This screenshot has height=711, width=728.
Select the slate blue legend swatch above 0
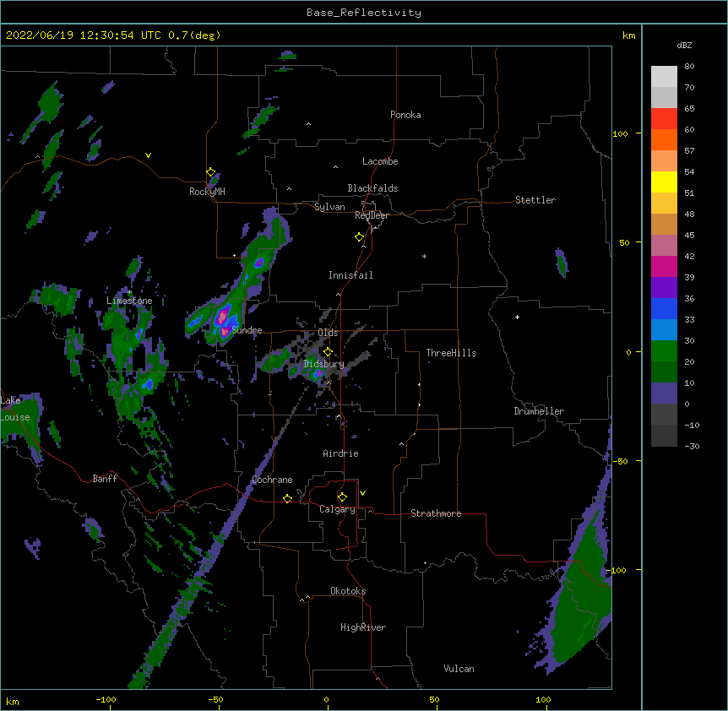click(664, 393)
